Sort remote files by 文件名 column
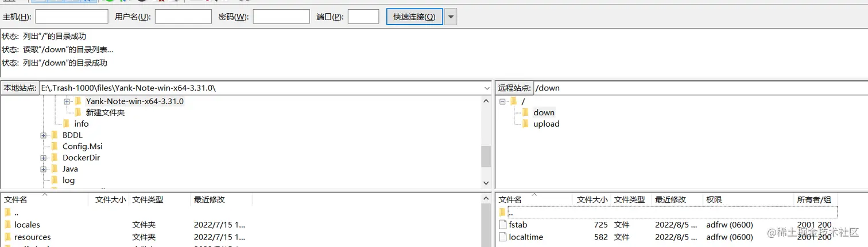 click(x=534, y=199)
